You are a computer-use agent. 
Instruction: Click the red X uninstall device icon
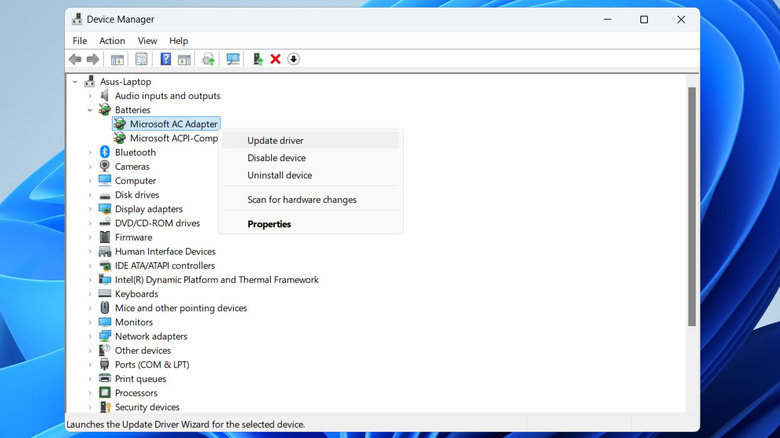(x=275, y=59)
